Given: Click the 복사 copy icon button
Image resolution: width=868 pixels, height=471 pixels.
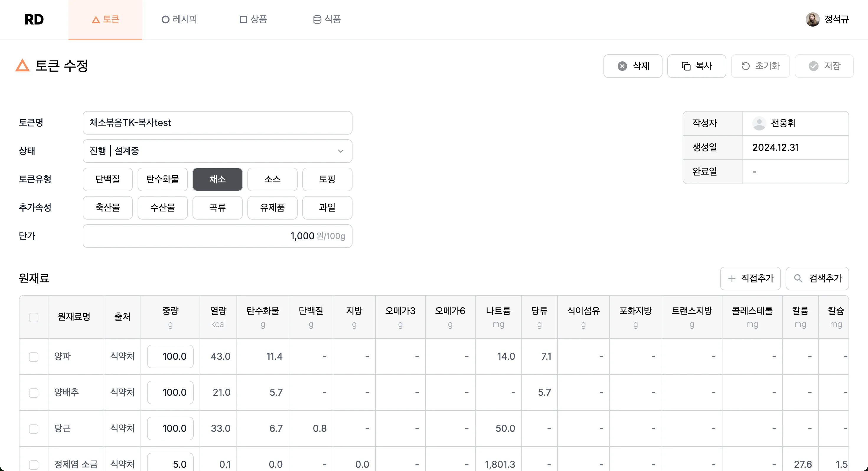Looking at the screenshot, I should (696, 66).
